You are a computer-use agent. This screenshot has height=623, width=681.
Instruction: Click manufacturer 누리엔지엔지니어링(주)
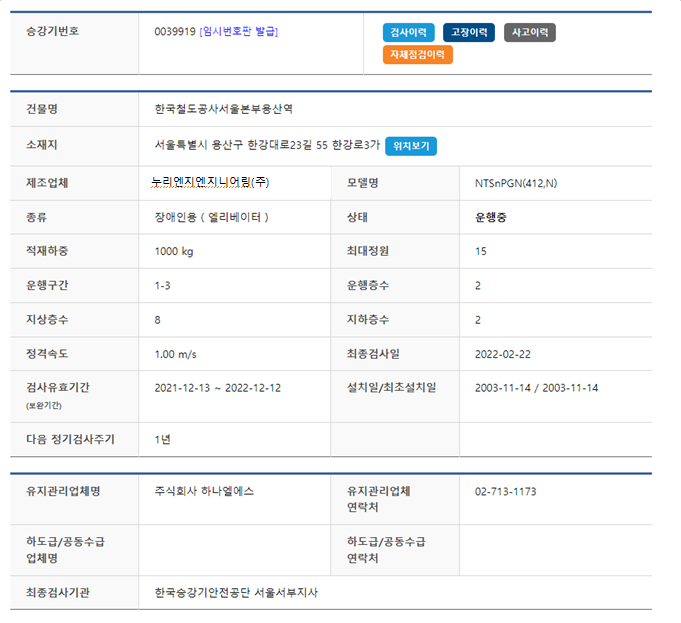210,182
